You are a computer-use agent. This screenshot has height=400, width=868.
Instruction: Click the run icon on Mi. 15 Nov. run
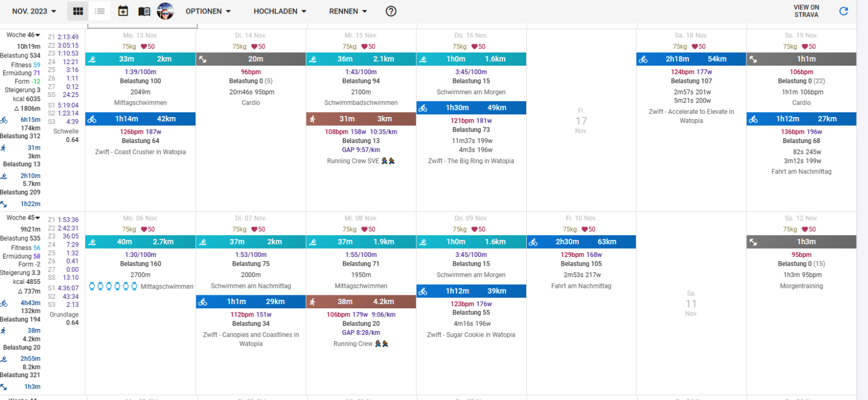pyautogui.click(x=312, y=119)
